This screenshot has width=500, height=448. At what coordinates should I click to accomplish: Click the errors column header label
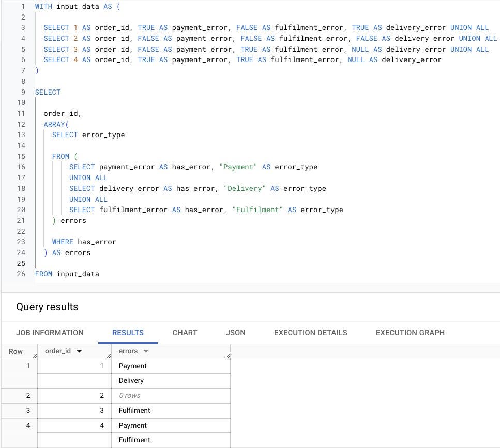[128, 351]
